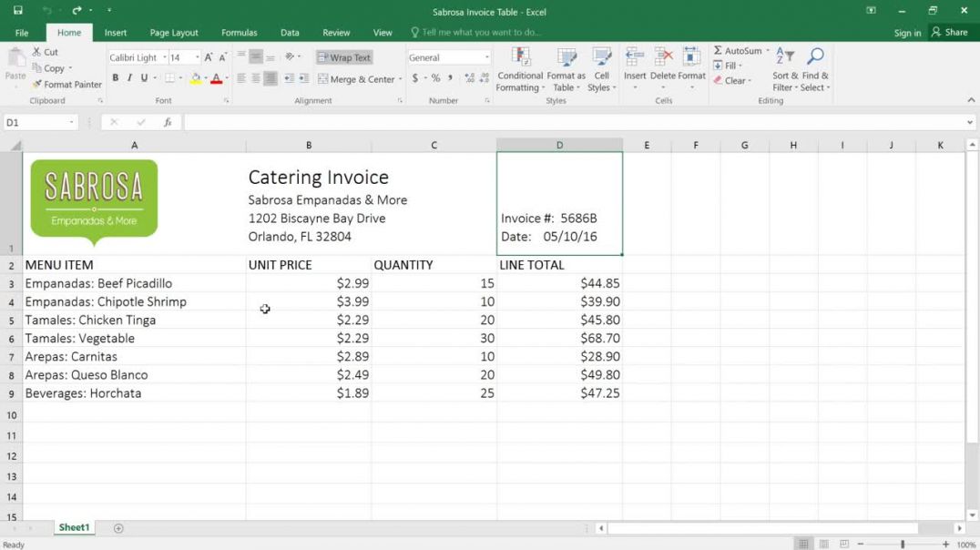The width and height of the screenshot is (980, 550).
Task: Toggle Bold formatting
Action: 115,78
